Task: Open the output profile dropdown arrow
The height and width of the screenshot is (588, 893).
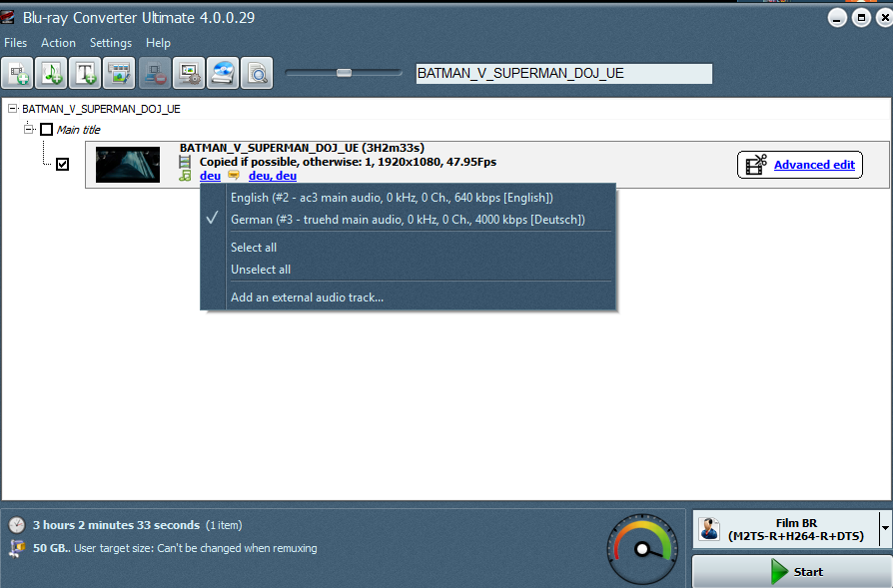Action: tap(886, 529)
